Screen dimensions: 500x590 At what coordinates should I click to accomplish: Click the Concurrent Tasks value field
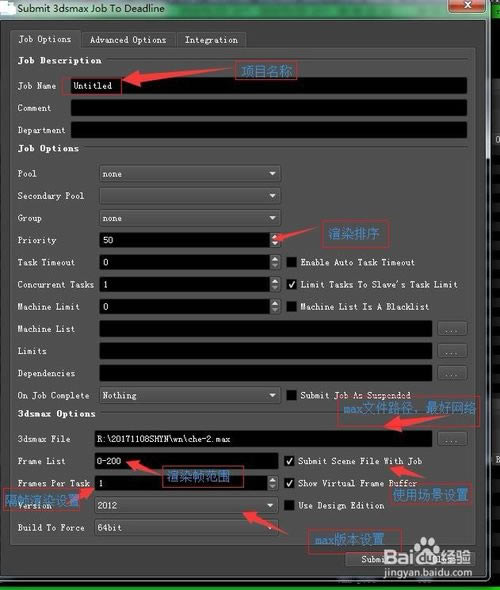(x=184, y=284)
